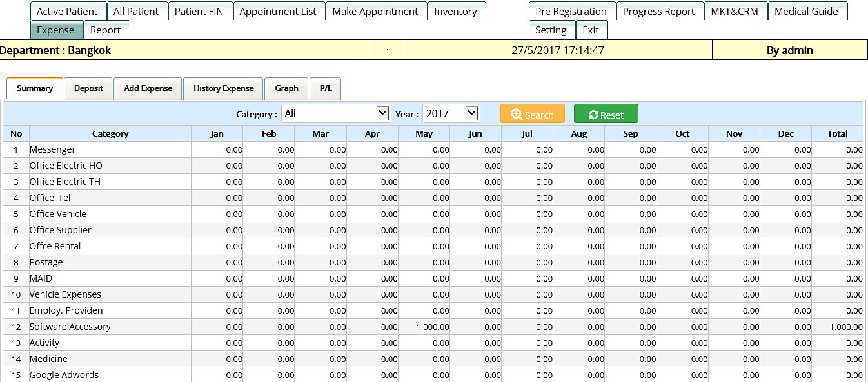Click the Activity category

(44, 343)
